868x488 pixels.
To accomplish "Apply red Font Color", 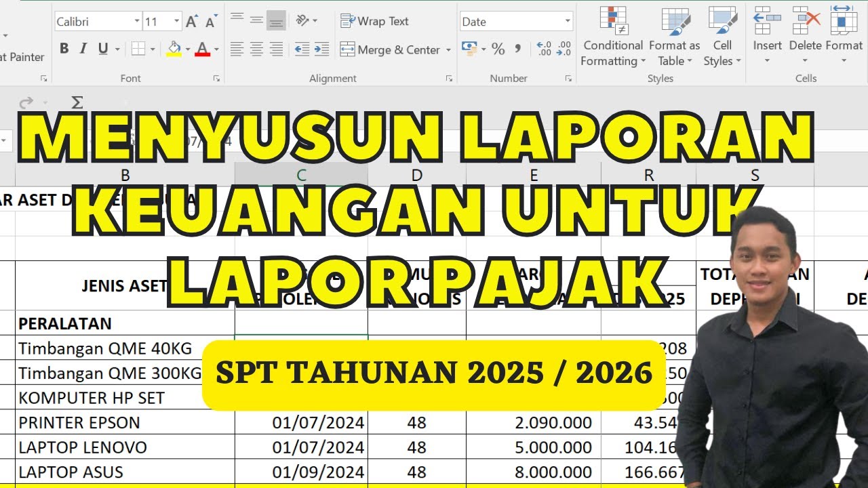I will click(202, 49).
